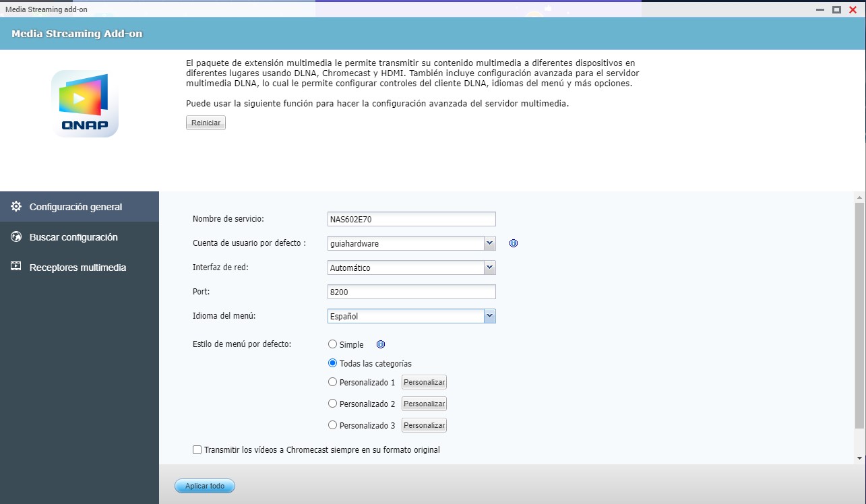Click the scrollbar up arrow
The width and height of the screenshot is (866, 504).
[x=859, y=197]
